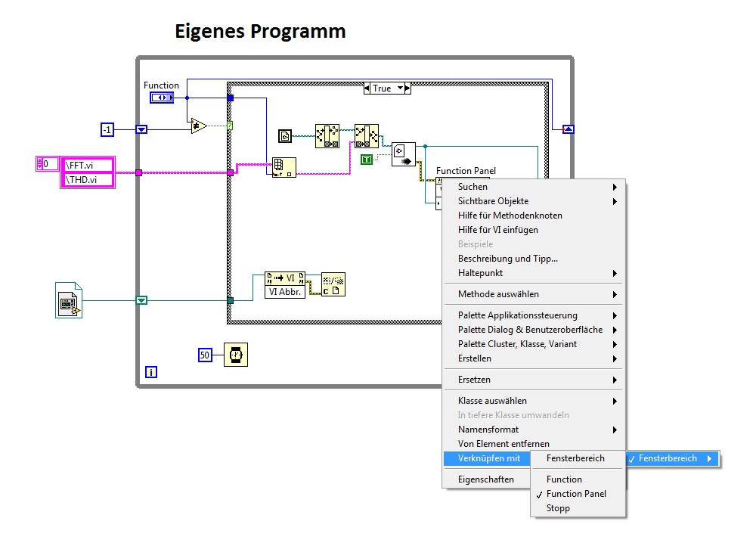This screenshot has width=756, height=546.
Task: Open the Klasse auswählen submenu
Action: click(x=534, y=401)
